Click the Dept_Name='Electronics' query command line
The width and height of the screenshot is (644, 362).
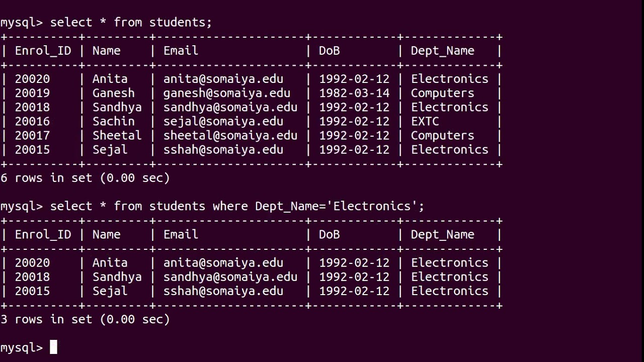(x=237, y=207)
